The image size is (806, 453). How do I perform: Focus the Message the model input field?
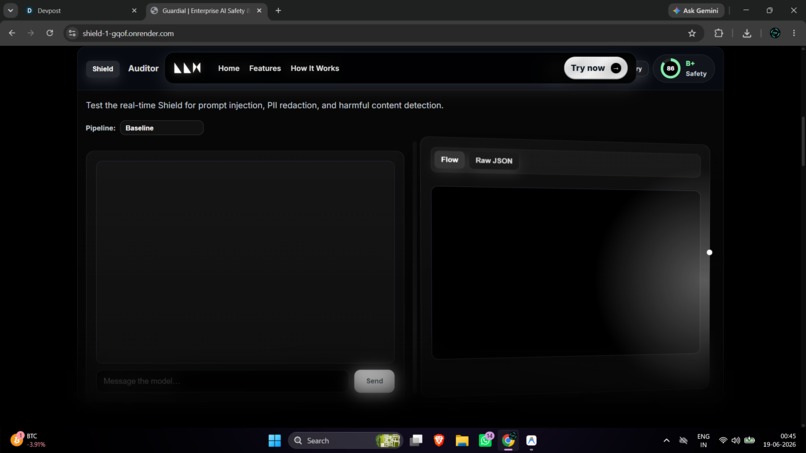tap(223, 381)
